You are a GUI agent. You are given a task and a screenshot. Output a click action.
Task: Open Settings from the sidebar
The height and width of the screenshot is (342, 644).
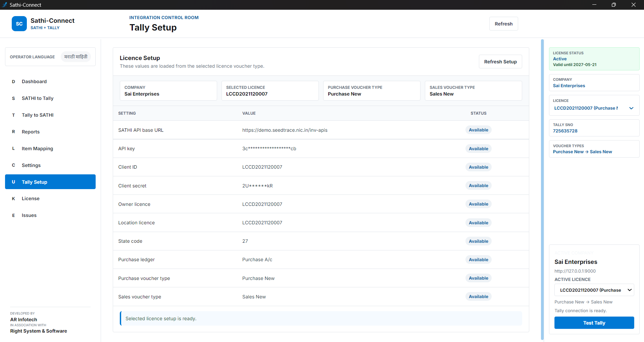tap(50, 165)
